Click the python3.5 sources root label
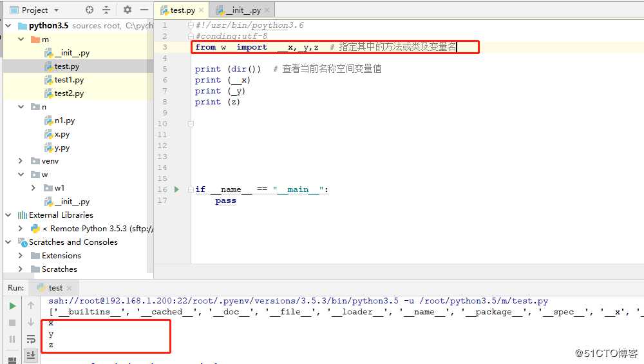The height and width of the screenshot is (364, 644). click(x=48, y=26)
